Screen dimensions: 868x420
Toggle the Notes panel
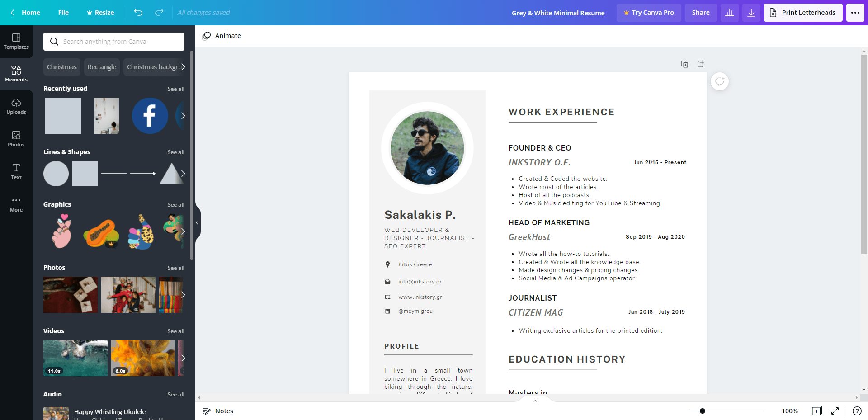(x=218, y=411)
